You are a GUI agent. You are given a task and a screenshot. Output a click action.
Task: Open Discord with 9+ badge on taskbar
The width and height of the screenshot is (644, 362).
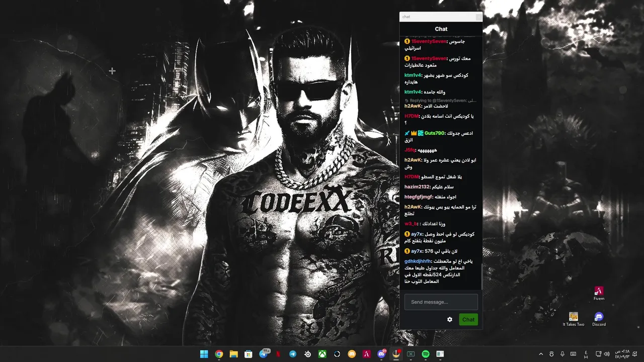click(381, 354)
